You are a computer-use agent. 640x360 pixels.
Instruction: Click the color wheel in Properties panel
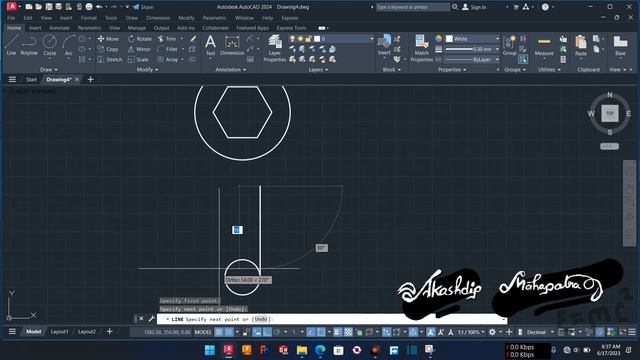[438, 39]
